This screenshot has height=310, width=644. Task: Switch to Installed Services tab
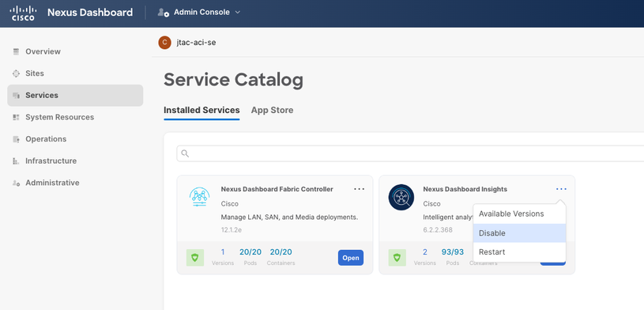coord(201,110)
